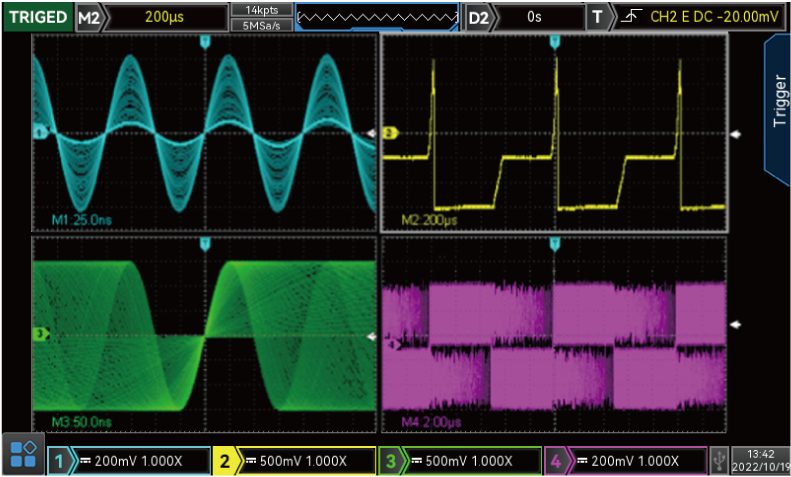Screen dimensions: 791x477
Task: Click channel 2 yellow ground level marker
Action: pyautogui.click(x=390, y=132)
